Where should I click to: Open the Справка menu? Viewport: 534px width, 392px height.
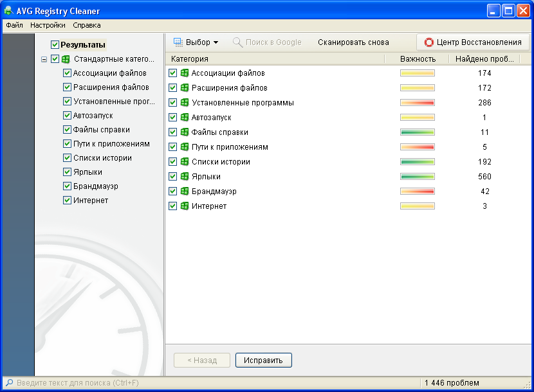click(86, 25)
